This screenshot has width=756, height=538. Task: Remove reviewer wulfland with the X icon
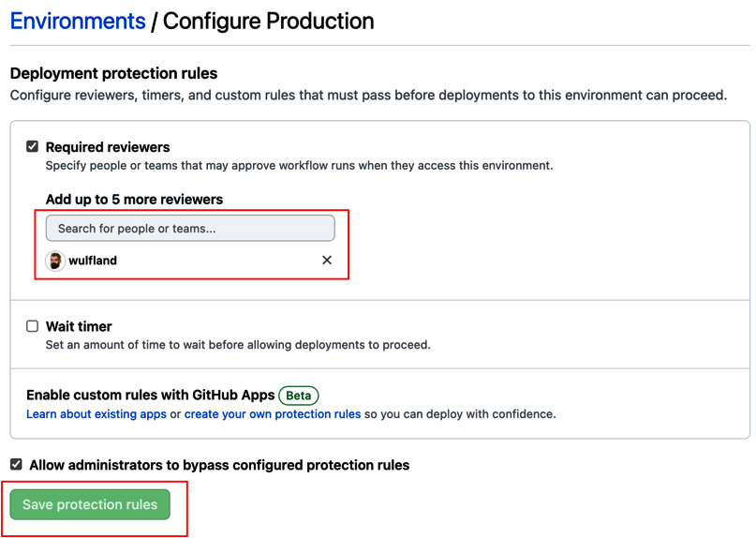tap(327, 260)
